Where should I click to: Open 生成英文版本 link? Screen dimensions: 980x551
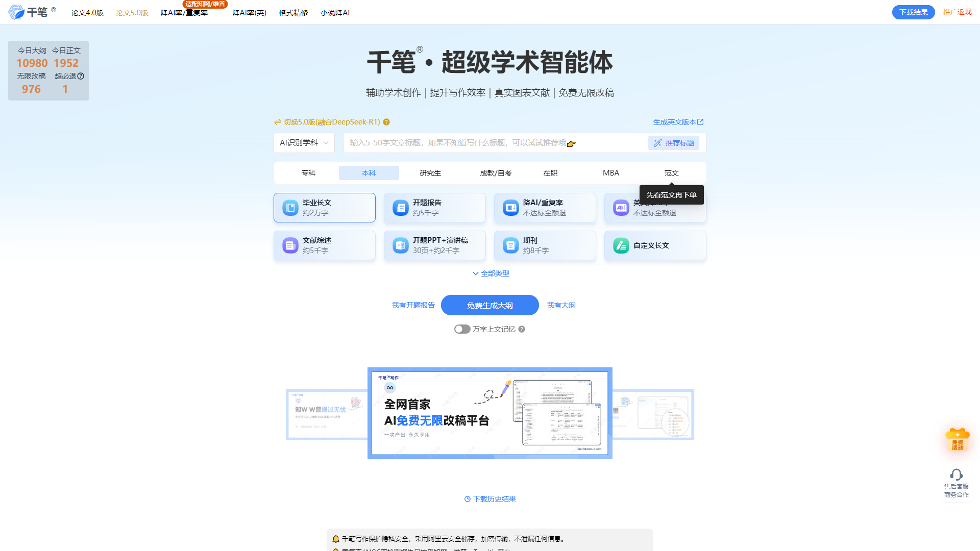(x=677, y=122)
